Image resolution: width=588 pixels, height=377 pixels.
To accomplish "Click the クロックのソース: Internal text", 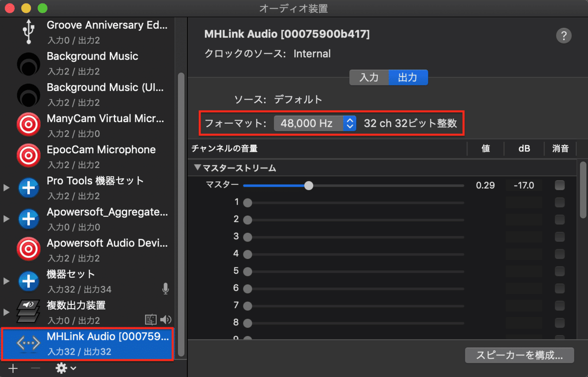I will pos(268,54).
